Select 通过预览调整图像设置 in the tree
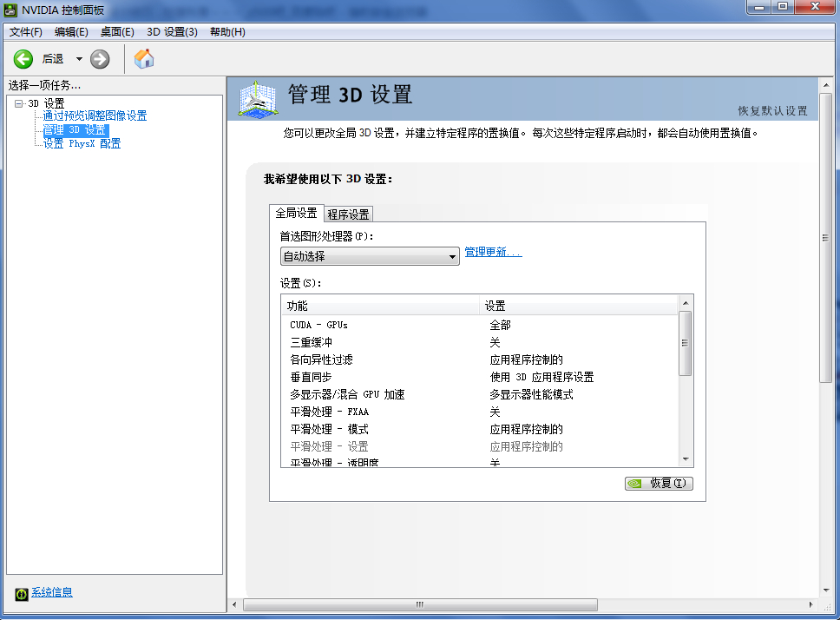840x620 pixels. point(95,115)
